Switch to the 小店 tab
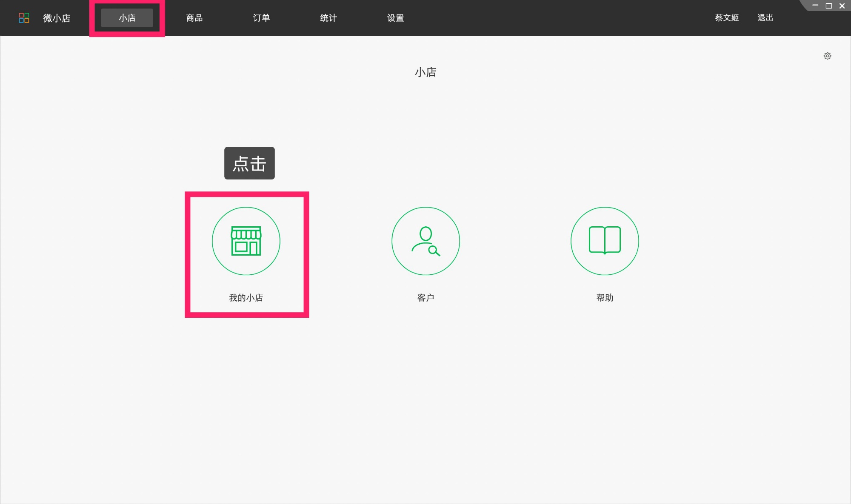The image size is (851, 504). [x=126, y=17]
